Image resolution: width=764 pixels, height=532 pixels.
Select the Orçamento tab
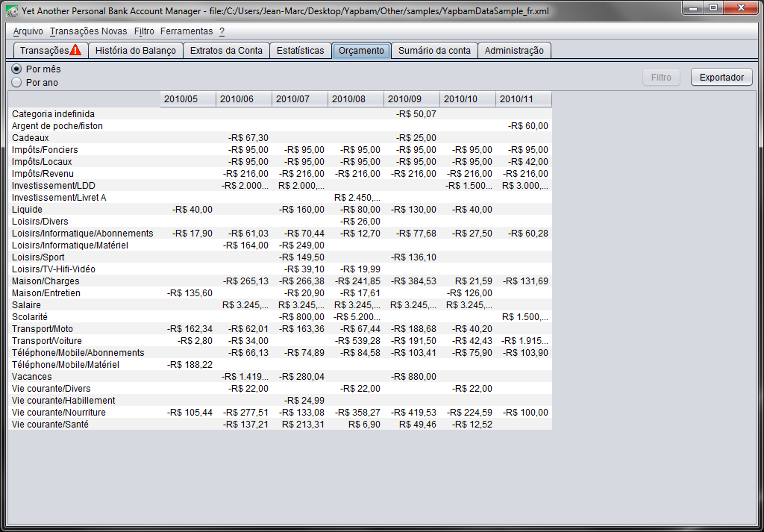[x=361, y=50]
